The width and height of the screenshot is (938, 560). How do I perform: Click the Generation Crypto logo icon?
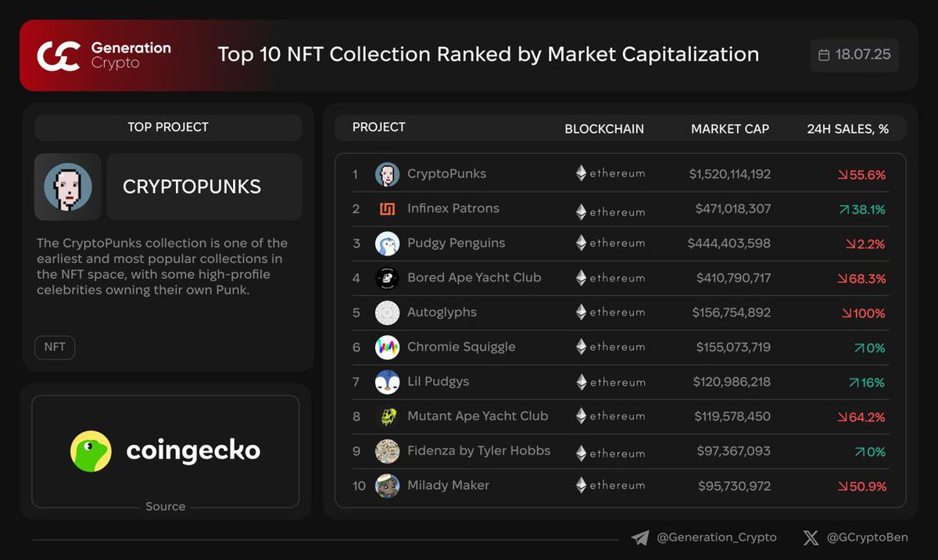pos(59,55)
